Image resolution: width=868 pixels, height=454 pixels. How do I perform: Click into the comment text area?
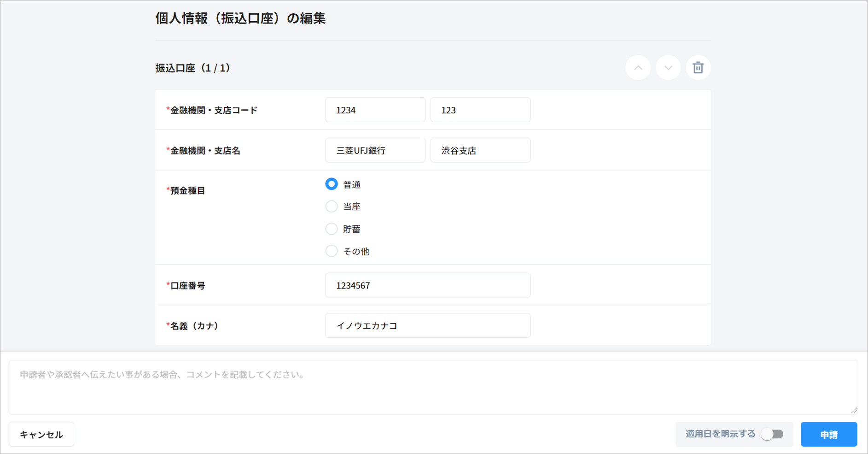point(433,387)
